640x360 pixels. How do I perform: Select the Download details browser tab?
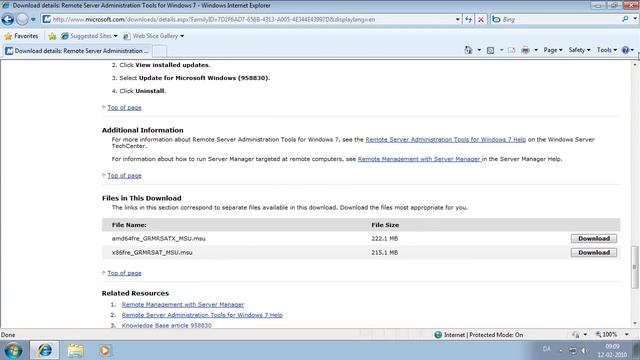point(78,51)
